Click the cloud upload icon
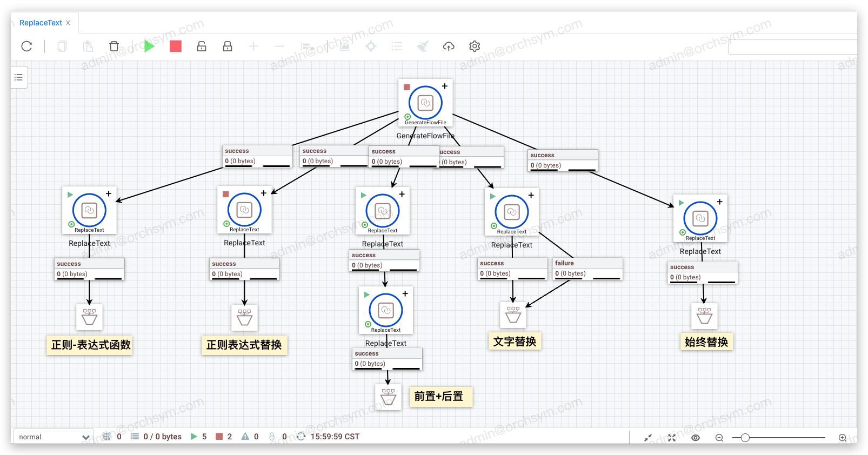Viewport: 868px width, 455px height. [x=449, y=46]
